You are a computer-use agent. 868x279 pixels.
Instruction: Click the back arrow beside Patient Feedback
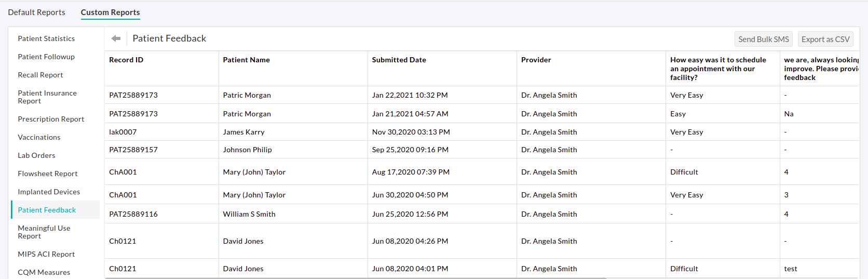point(116,38)
